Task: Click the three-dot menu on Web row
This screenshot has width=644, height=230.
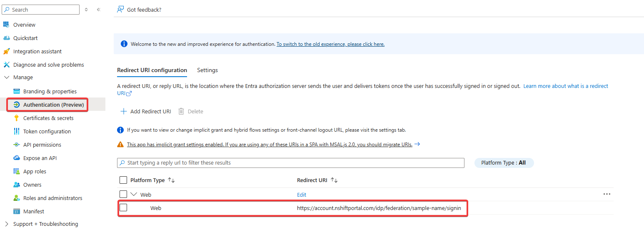Action: [607, 194]
